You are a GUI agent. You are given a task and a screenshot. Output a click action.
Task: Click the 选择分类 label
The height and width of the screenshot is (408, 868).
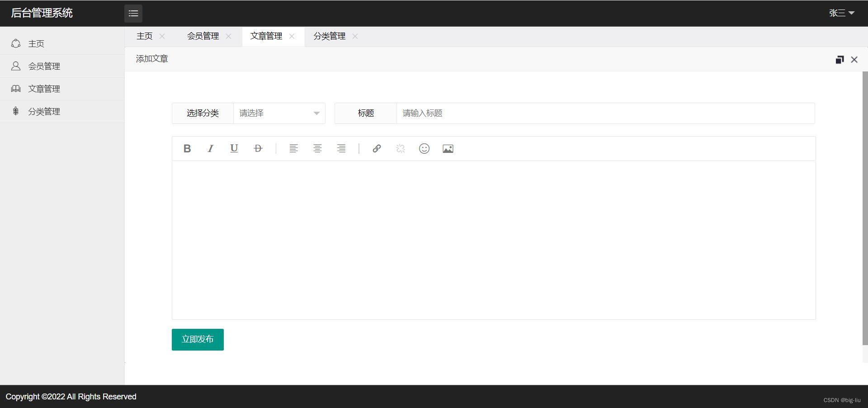(x=203, y=113)
